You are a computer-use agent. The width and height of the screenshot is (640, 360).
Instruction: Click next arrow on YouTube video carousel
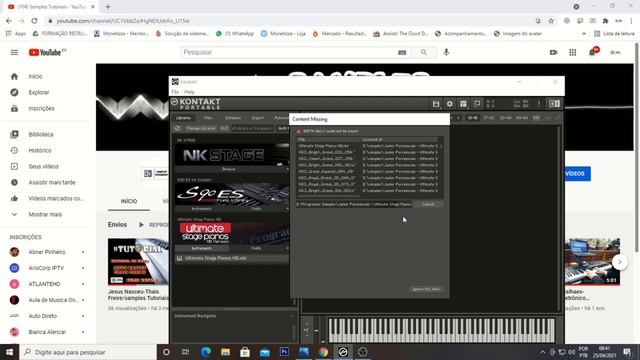620,262
